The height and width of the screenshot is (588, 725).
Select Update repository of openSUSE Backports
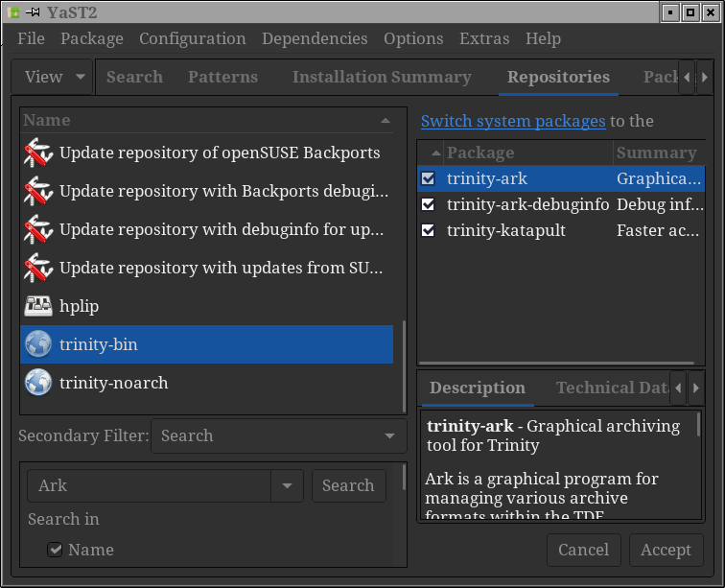tap(207, 153)
